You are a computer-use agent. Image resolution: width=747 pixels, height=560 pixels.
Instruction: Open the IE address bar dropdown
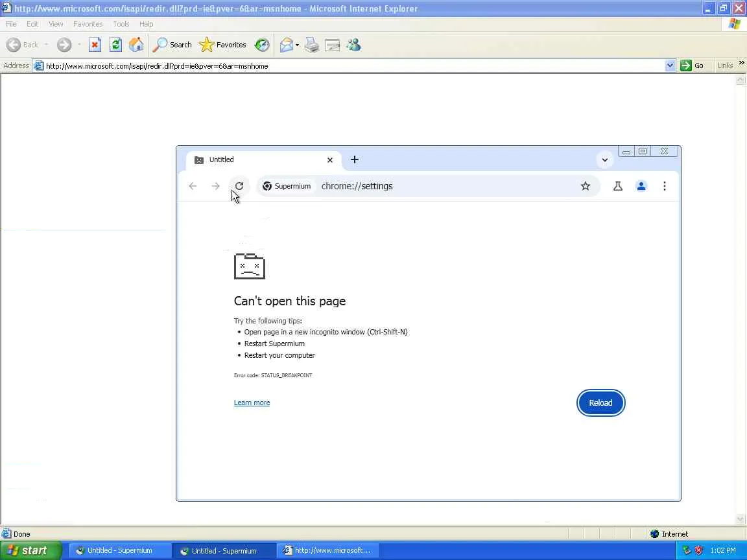(670, 65)
